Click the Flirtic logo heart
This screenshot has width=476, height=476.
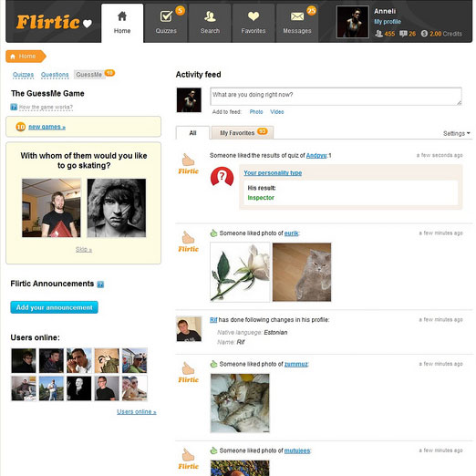click(88, 24)
